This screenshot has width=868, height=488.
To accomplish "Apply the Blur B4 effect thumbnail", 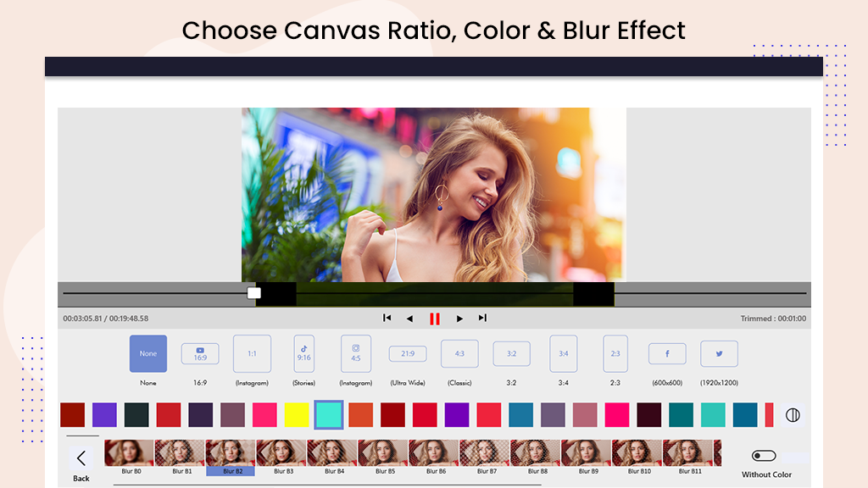I will [x=332, y=457].
